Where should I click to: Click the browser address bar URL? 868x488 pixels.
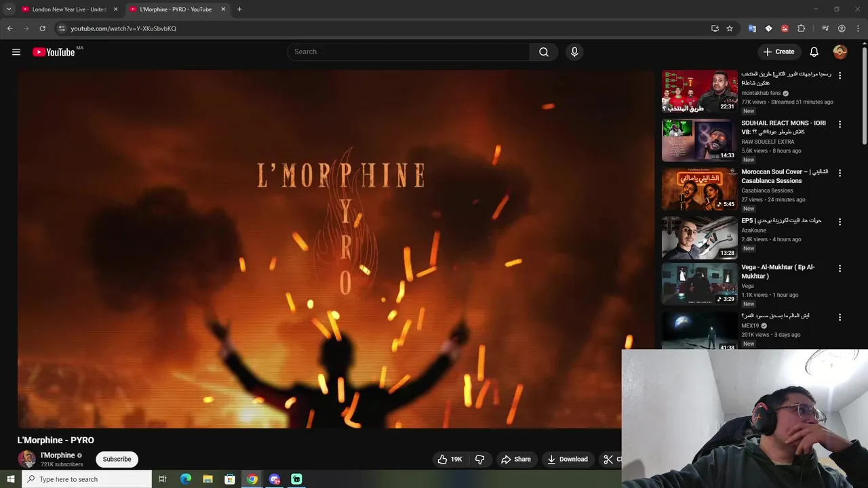pyautogui.click(x=123, y=28)
